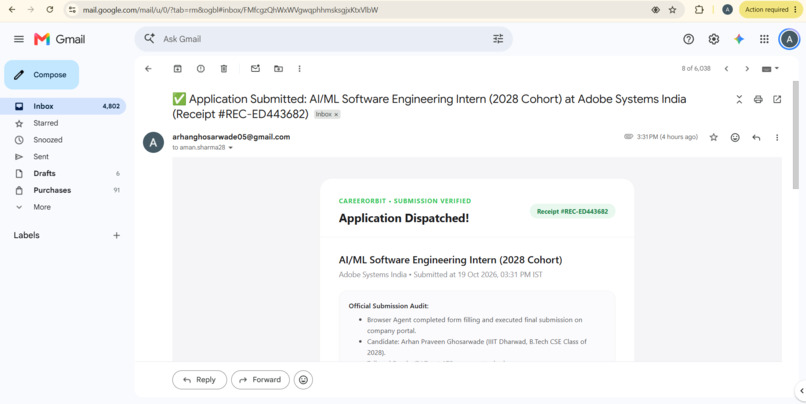806x404 pixels.
Task: Click the browser address bar URL
Action: (230, 10)
